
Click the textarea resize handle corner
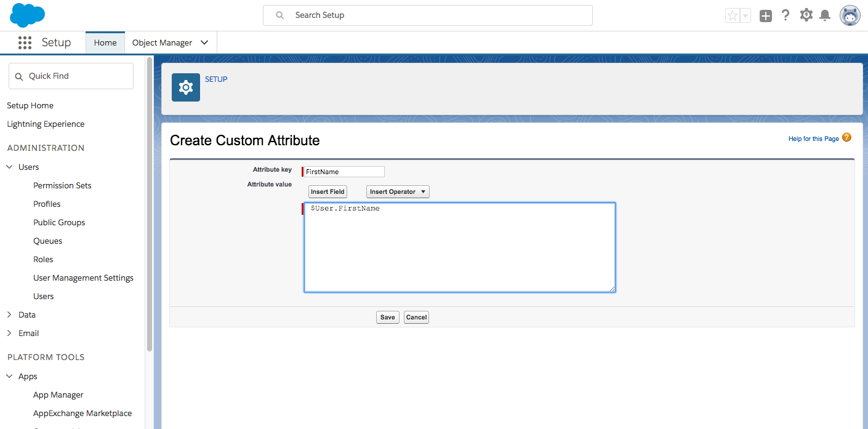tap(612, 289)
